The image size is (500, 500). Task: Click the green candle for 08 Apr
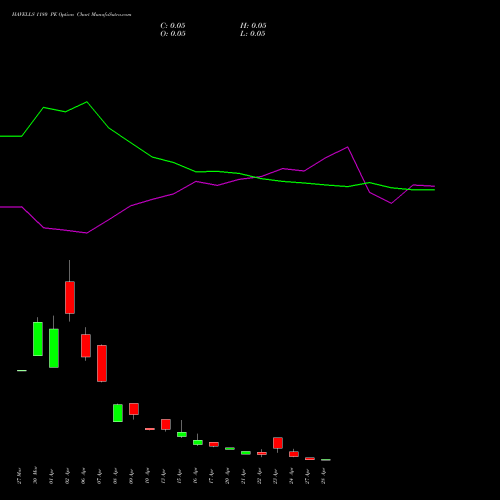pos(118,413)
